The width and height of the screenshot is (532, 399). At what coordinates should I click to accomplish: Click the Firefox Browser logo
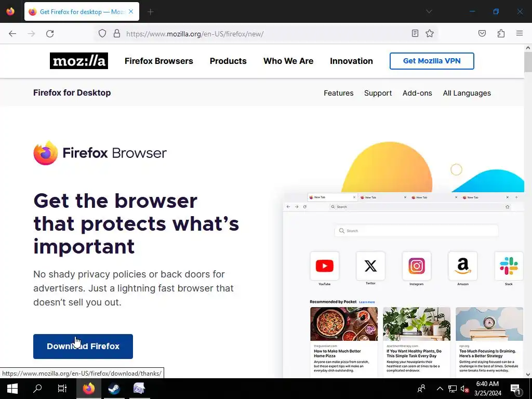point(100,153)
